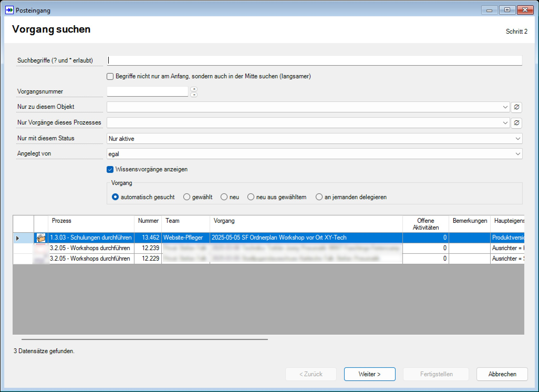Clear the 'Nur Vorgänge dieses Prozesses' field
The image size is (539, 392).
(x=516, y=123)
